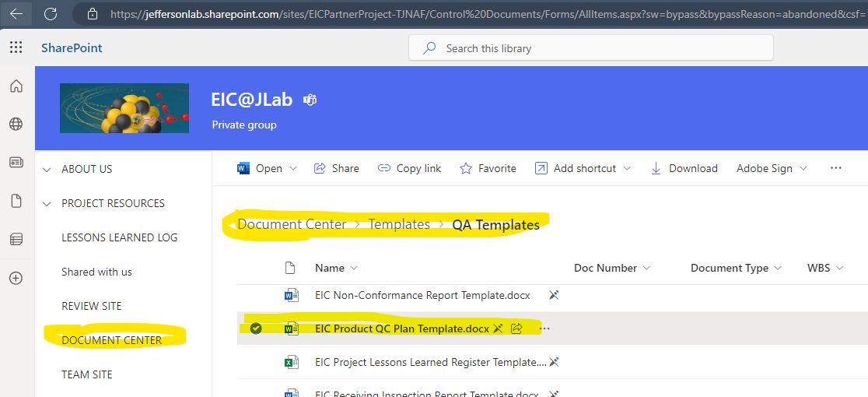This screenshot has height=397, width=868.
Task: Go to Templates in the breadcrumb
Action: click(399, 224)
